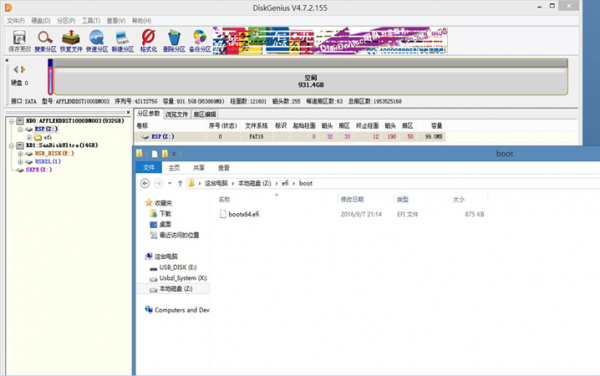Switch to the Partition Parameters (分区参数) tab
This screenshot has width=600, height=376.
[x=149, y=114]
